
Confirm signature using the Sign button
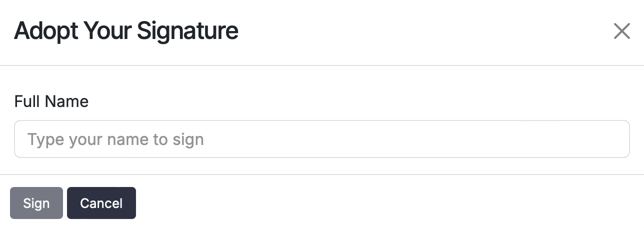(x=36, y=203)
